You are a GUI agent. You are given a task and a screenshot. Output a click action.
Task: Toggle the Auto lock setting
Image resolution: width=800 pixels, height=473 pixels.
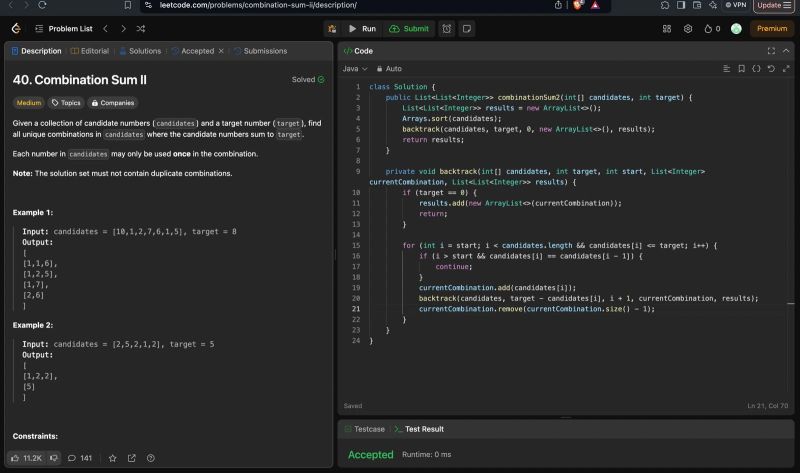pyautogui.click(x=389, y=69)
